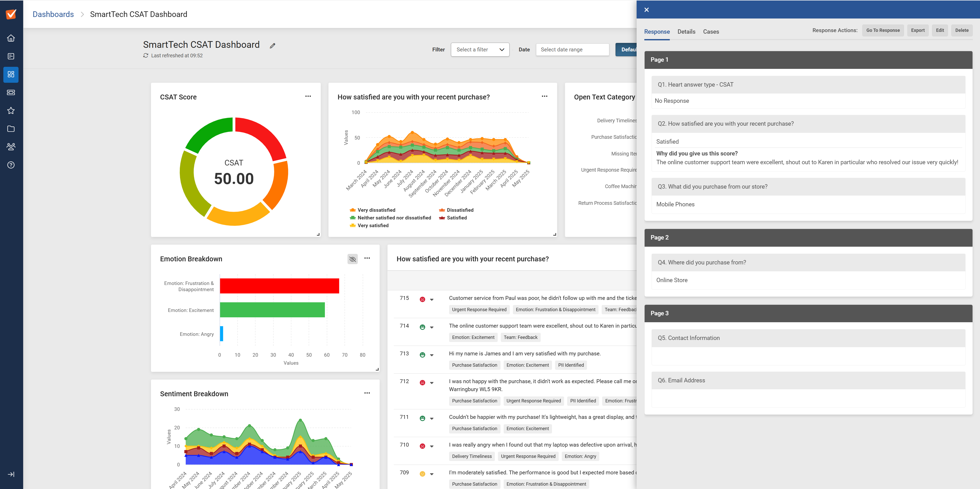
Task: Open the help question mark icon
Action: click(x=11, y=165)
